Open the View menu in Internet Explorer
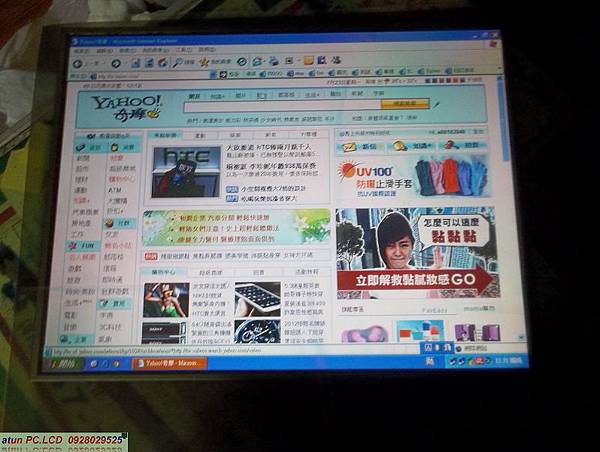Viewport: 600px width, 452px height. [x=127, y=51]
